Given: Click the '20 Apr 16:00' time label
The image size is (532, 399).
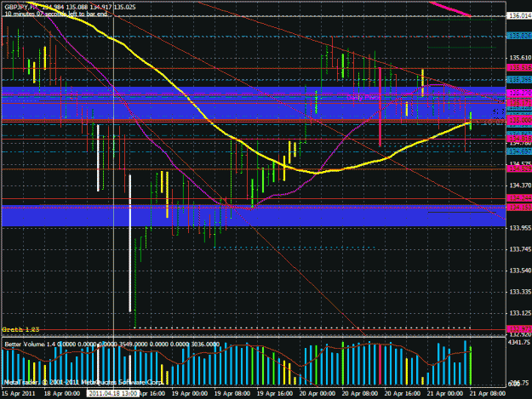Looking at the screenshot, I should [x=403, y=394].
